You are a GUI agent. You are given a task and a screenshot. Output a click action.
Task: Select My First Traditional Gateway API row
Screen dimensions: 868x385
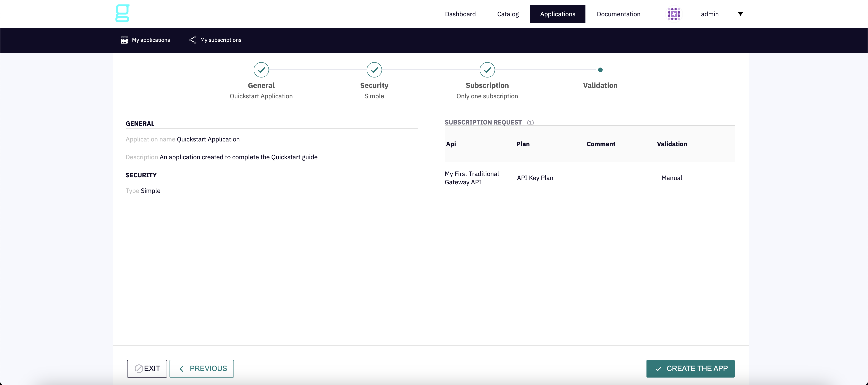[472, 178]
